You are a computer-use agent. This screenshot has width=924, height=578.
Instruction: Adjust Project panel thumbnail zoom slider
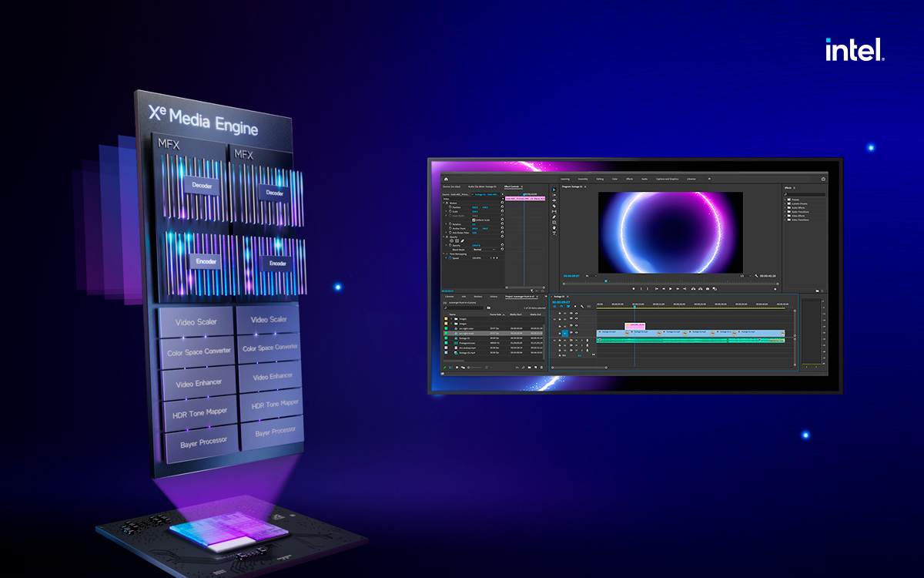pyautogui.click(x=474, y=368)
